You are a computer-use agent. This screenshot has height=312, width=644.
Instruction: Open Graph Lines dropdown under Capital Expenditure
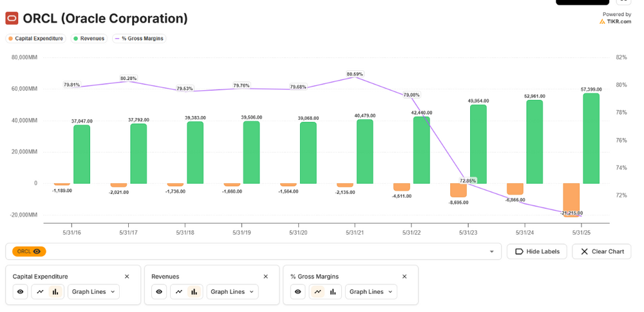(93, 292)
